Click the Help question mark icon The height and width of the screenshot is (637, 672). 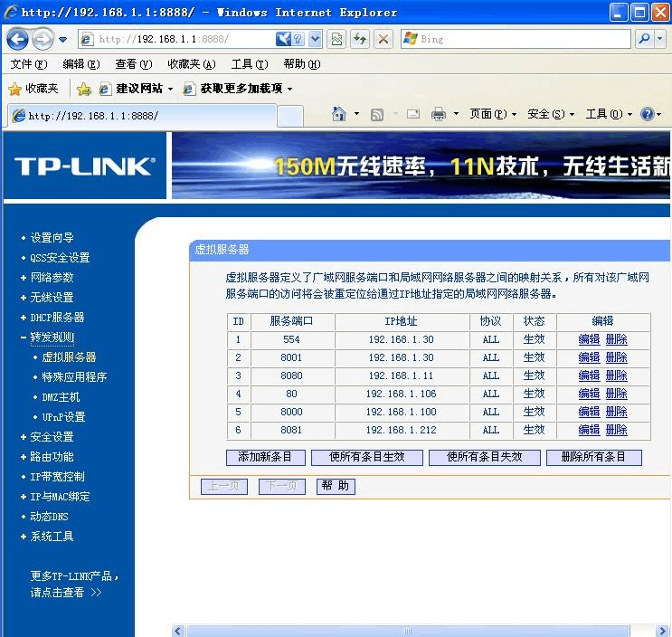(x=647, y=114)
